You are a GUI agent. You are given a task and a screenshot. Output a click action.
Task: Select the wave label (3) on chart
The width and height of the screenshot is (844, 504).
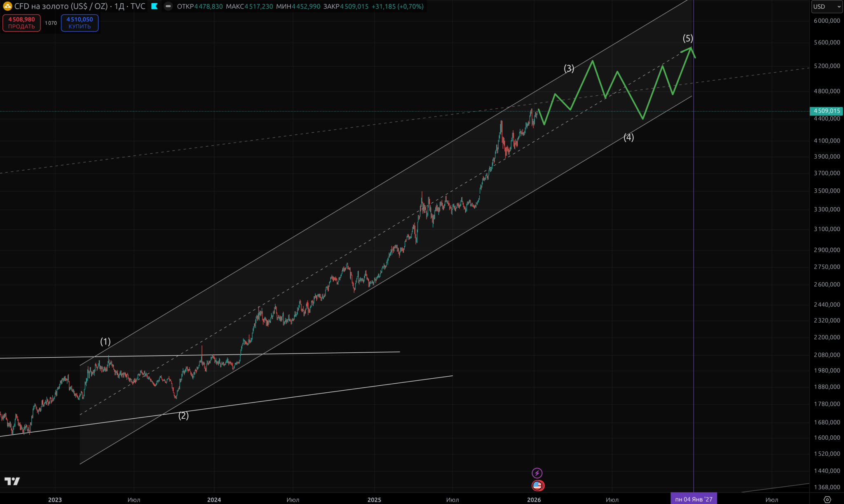click(569, 68)
